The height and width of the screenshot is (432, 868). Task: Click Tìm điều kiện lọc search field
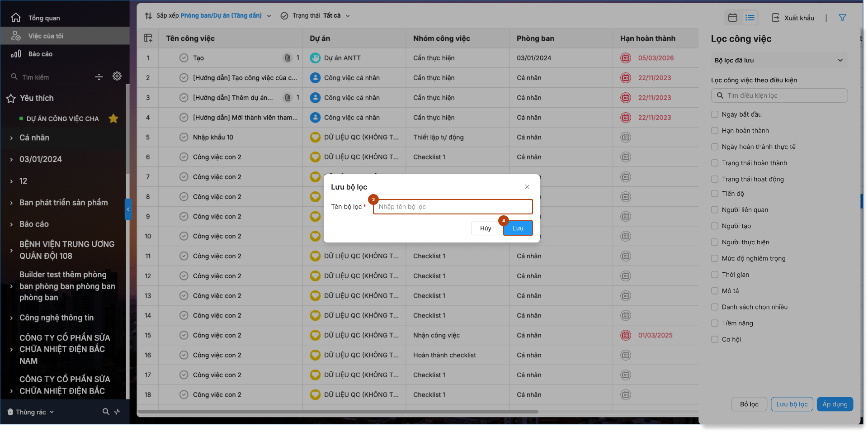779,95
